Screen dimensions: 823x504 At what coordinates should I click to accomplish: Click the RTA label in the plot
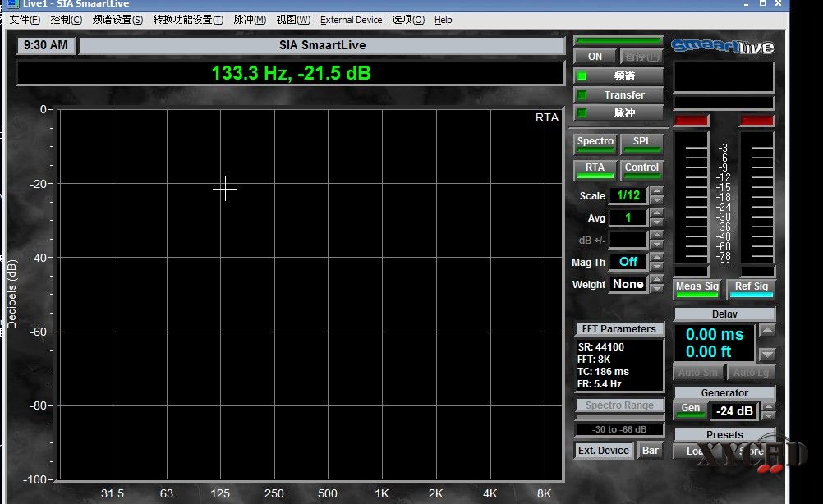547,117
